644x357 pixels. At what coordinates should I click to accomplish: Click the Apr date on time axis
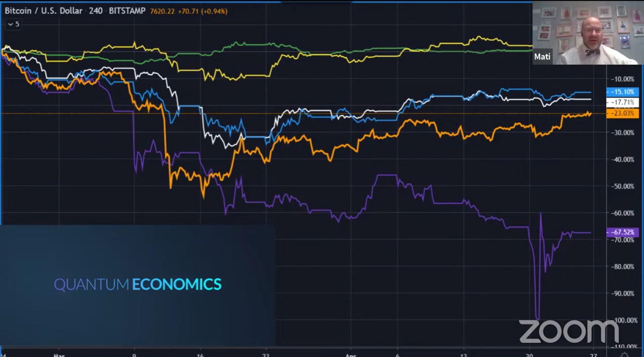(351, 355)
